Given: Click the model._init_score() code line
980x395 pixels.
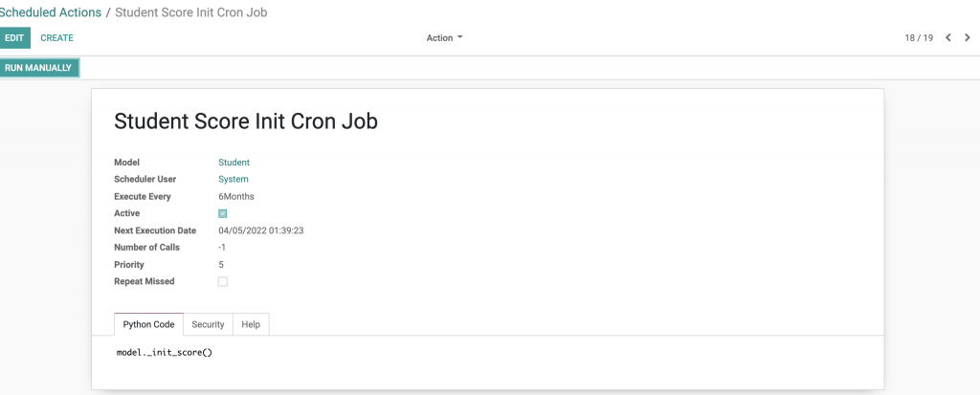Looking at the screenshot, I should (163, 353).
